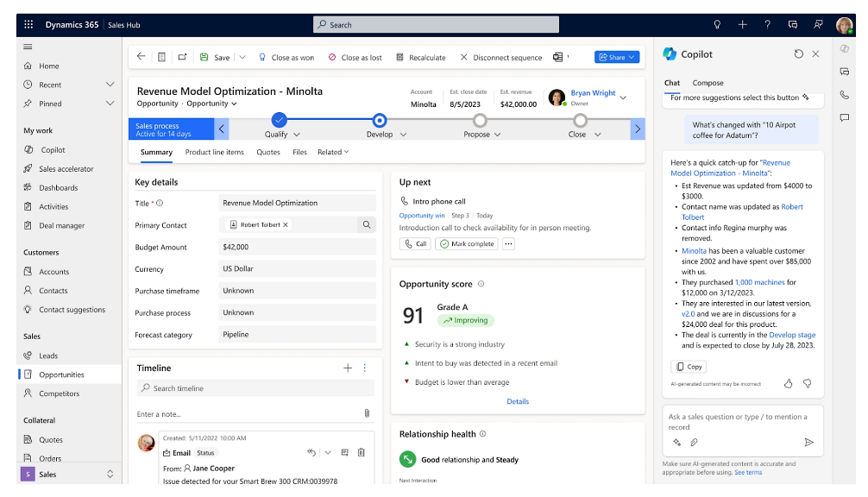Viewport: 868px width, 497px height.
Task: Open the app launcher waffle icon
Action: 28,24
